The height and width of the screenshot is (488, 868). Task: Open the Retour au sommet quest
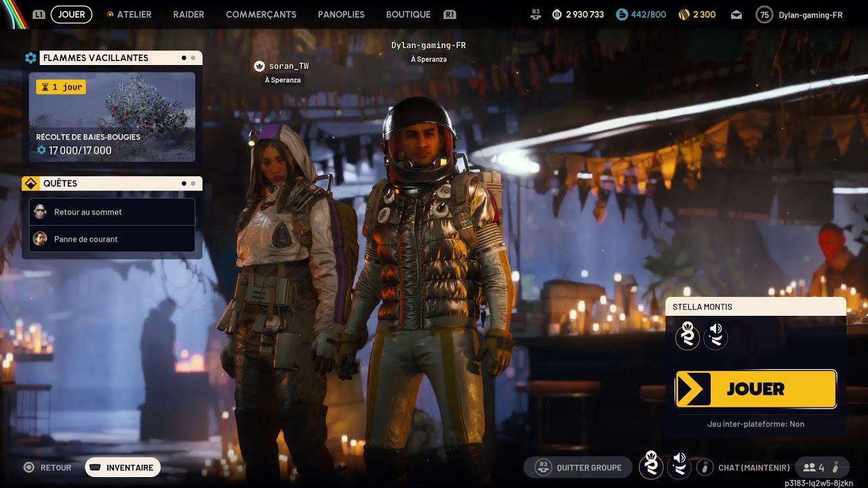coord(112,212)
